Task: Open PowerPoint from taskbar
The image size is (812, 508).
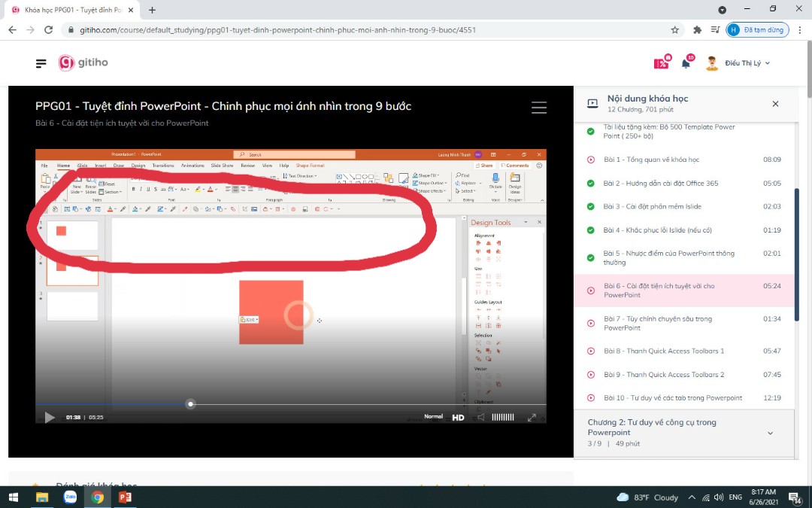Action: coord(125,497)
